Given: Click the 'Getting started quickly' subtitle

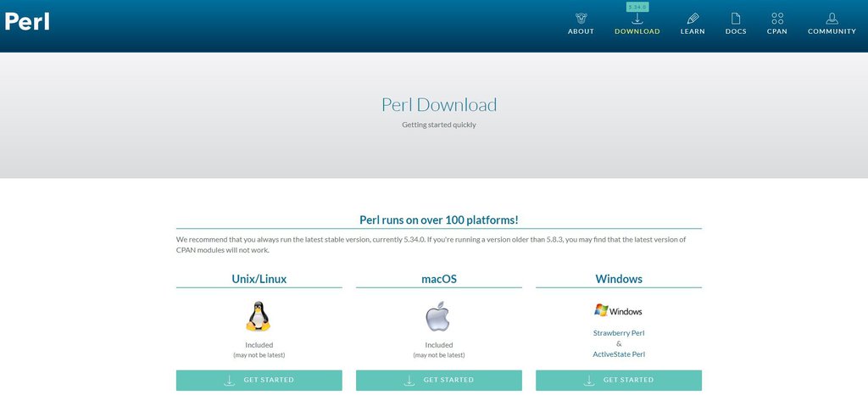Looking at the screenshot, I should coord(439,125).
